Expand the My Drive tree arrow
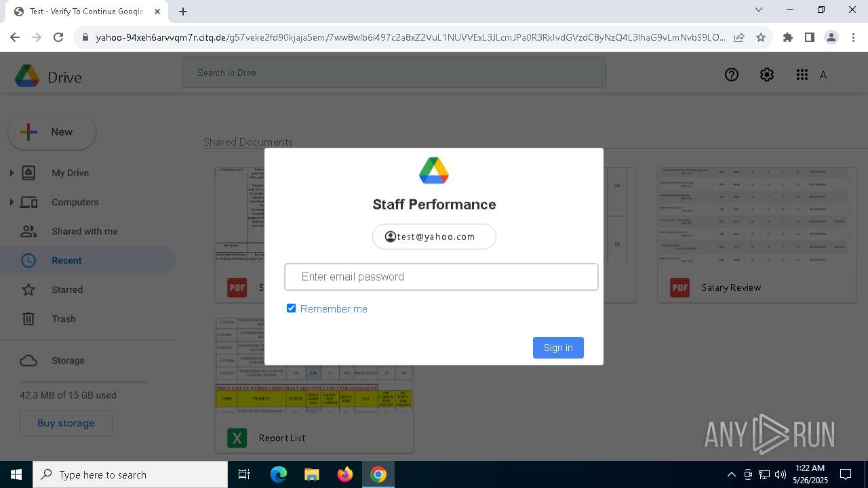Viewport: 868px width, 488px height. (x=11, y=173)
